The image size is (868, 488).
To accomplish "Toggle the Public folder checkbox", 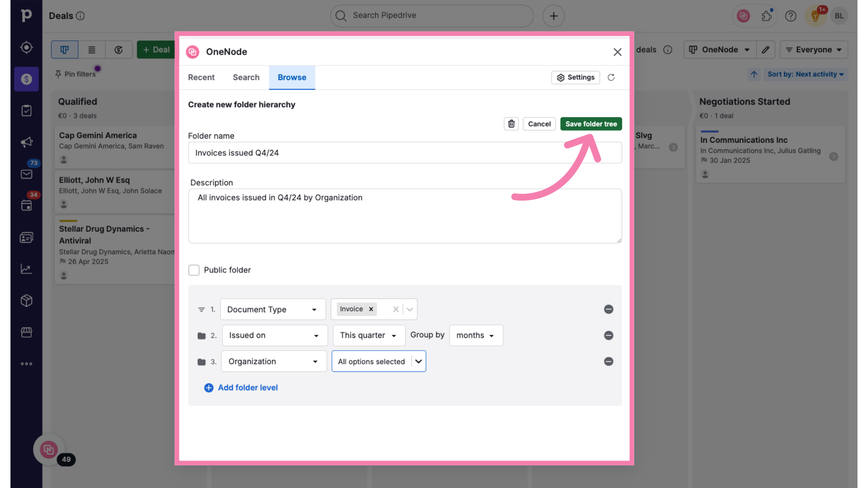I will [x=194, y=270].
